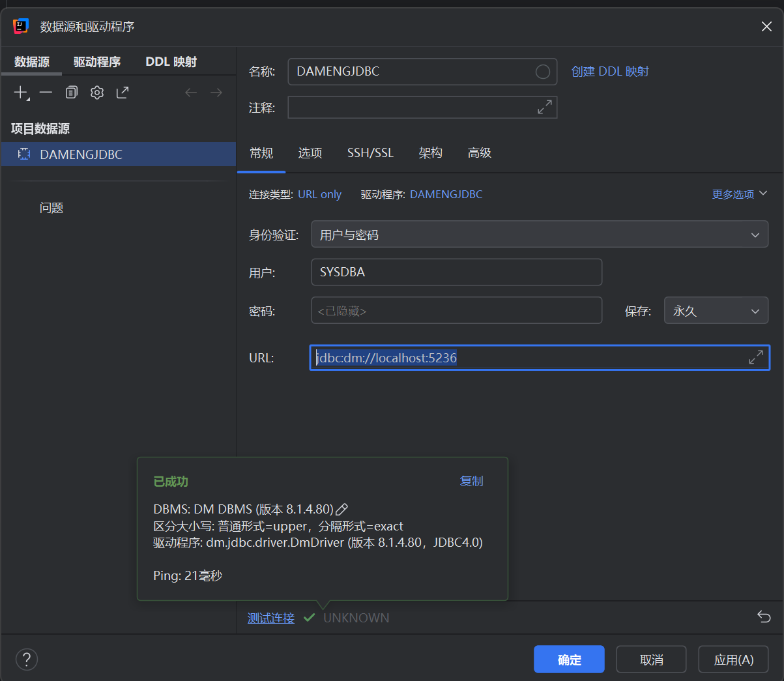The height and width of the screenshot is (681, 784).
Task: Click the make global export icon
Action: coord(123,93)
